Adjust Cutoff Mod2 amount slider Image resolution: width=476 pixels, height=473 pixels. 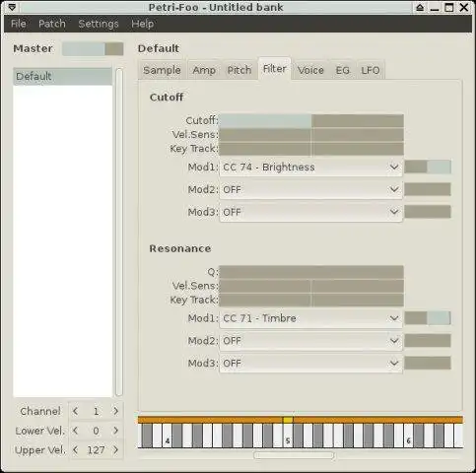pyautogui.click(x=428, y=189)
